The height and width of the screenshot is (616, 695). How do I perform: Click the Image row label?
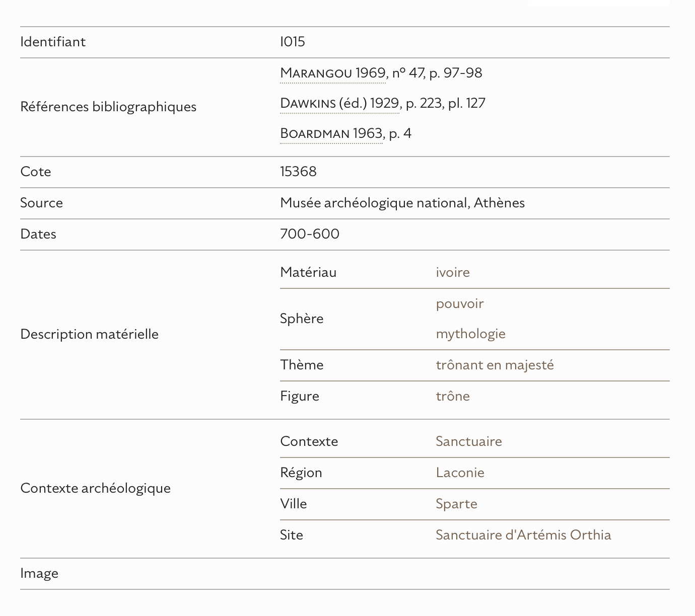39,573
